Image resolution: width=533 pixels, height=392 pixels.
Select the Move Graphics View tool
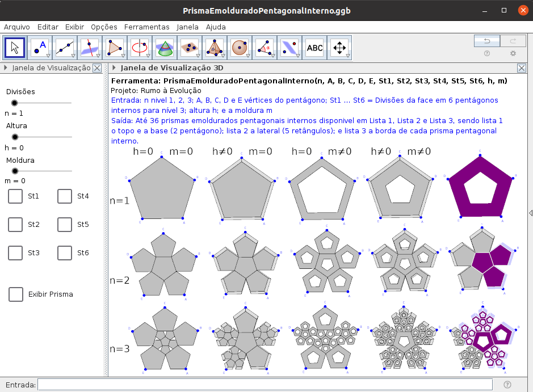click(x=339, y=48)
